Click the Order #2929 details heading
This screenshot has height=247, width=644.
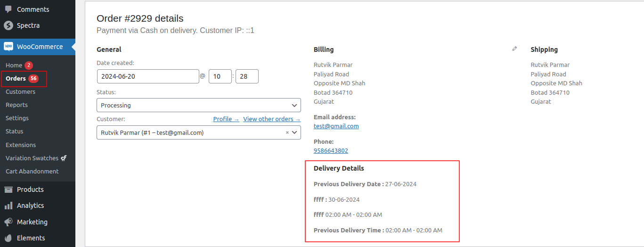point(140,18)
